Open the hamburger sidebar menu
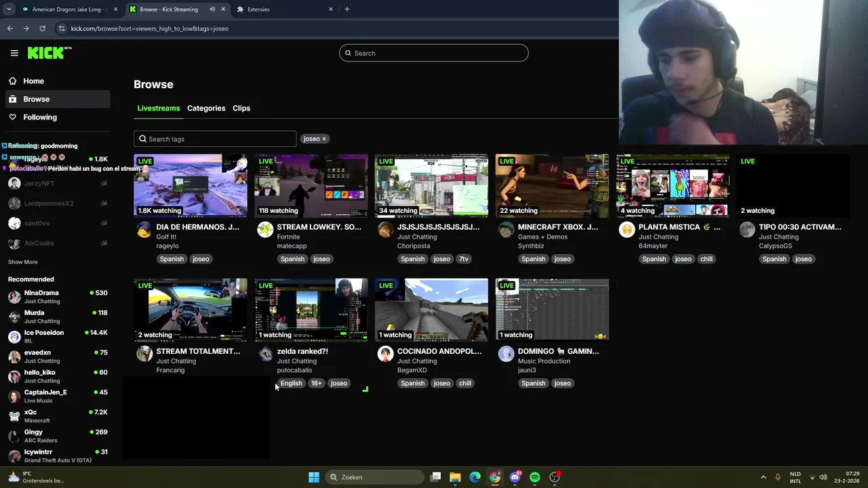This screenshot has height=488, width=868. point(14,53)
